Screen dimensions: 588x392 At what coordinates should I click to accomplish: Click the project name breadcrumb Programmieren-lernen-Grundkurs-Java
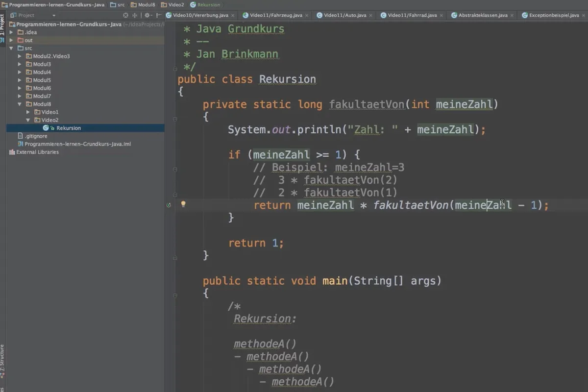[x=53, y=4]
